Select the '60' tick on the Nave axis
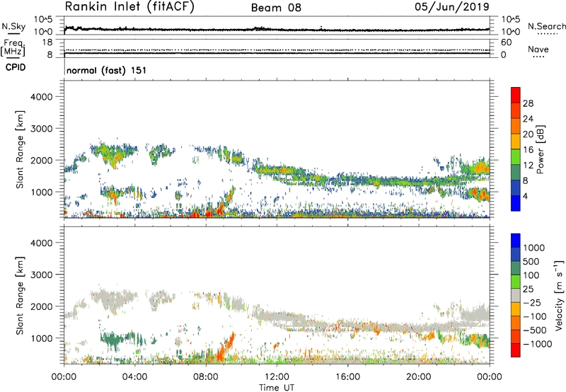The width and height of the screenshot is (566, 392). click(507, 42)
